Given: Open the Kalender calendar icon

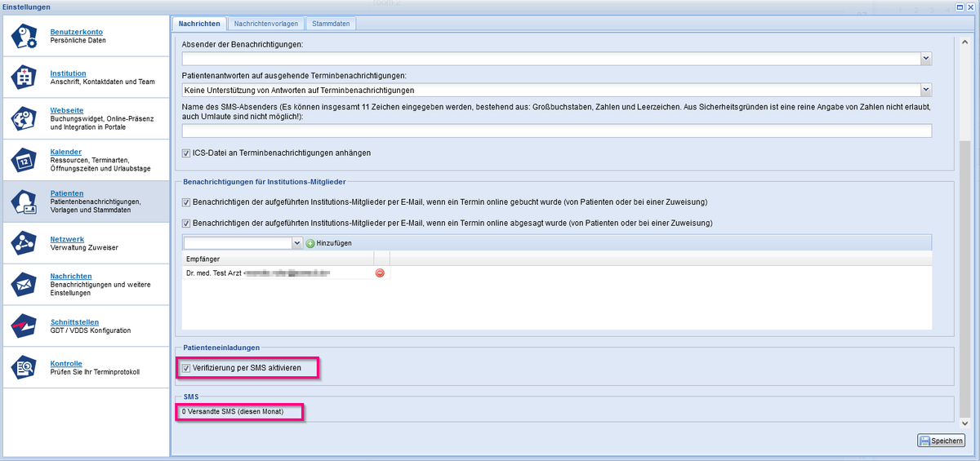Looking at the screenshot, I should tap(24, 160).
